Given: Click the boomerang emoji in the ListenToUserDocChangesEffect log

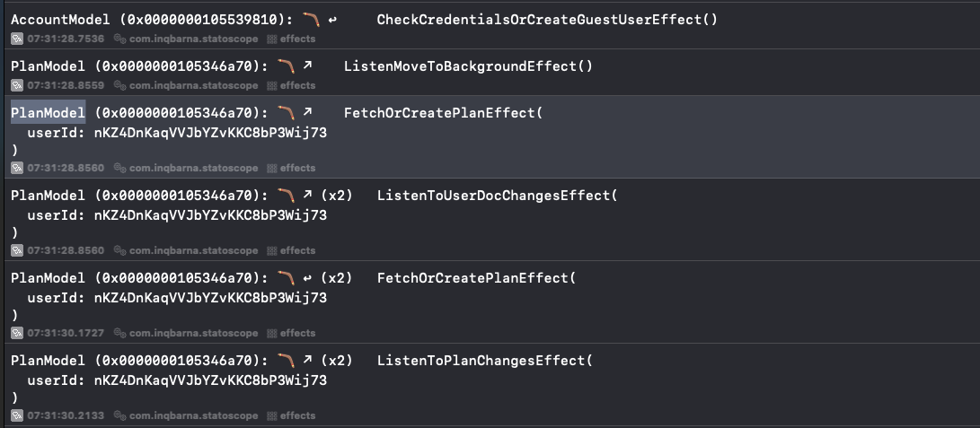Looking at the screenshot, I should click(x=287, y=195).
